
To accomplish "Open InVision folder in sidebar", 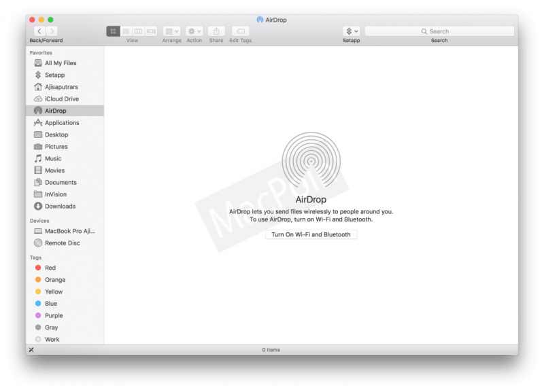I will pyautogui.click(x=65, y=194).
